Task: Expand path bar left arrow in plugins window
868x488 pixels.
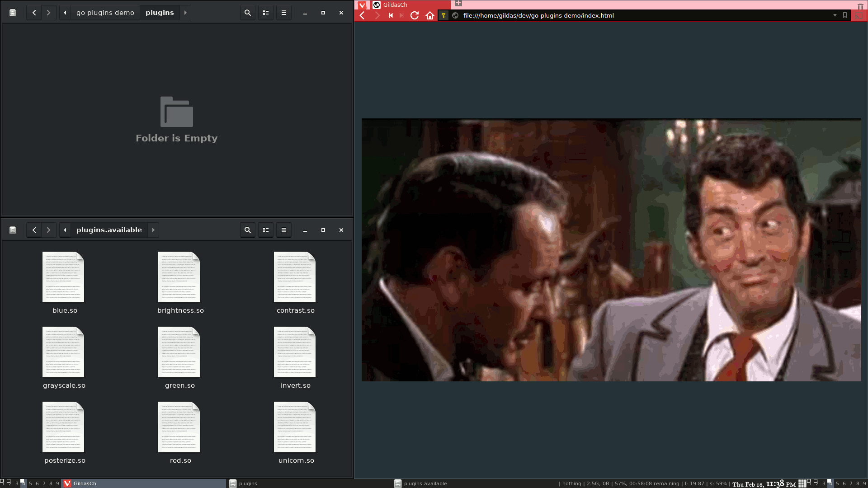Action: (x=65, y=13)
